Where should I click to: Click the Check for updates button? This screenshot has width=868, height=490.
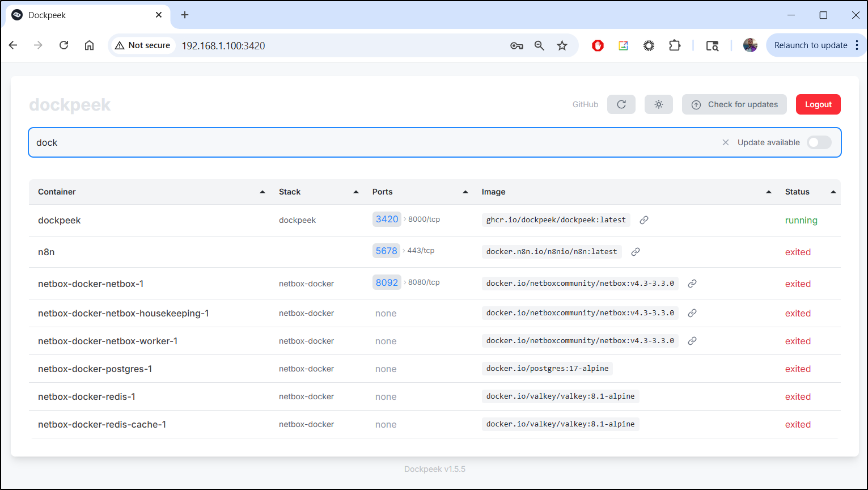pyautogui.click(x=734, y=104)
